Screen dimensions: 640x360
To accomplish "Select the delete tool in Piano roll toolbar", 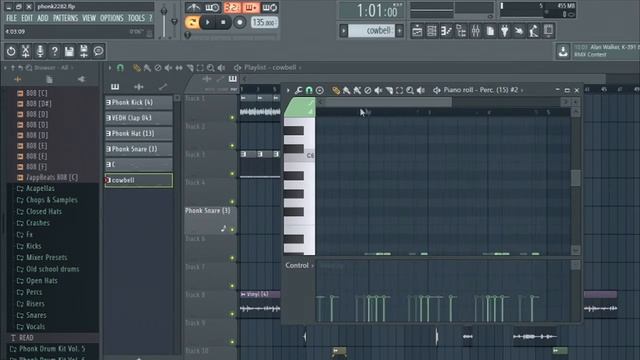I will tap(367, 90).
